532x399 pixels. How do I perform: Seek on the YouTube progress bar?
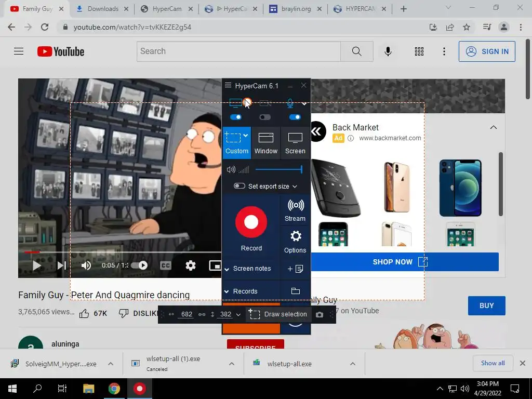[123, 252]
